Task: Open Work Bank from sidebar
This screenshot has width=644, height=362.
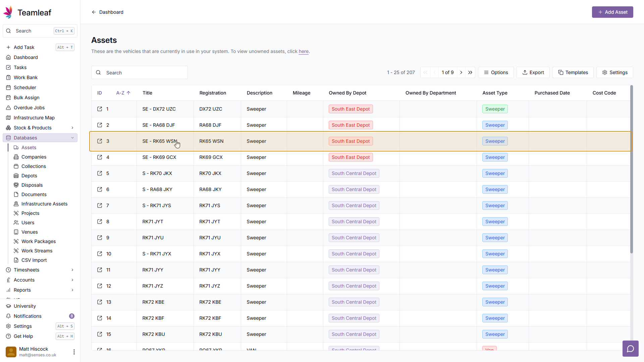Action: (25, 77)
